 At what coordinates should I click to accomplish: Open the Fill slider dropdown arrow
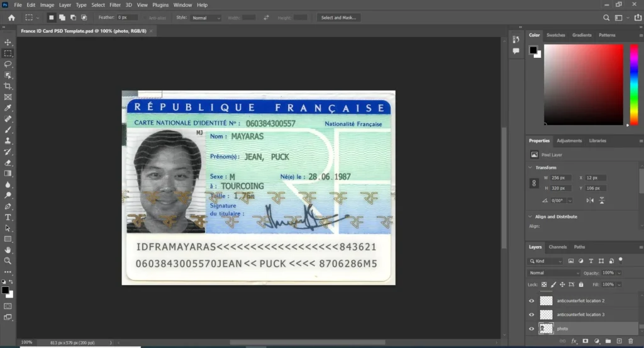tap(619, 284)
